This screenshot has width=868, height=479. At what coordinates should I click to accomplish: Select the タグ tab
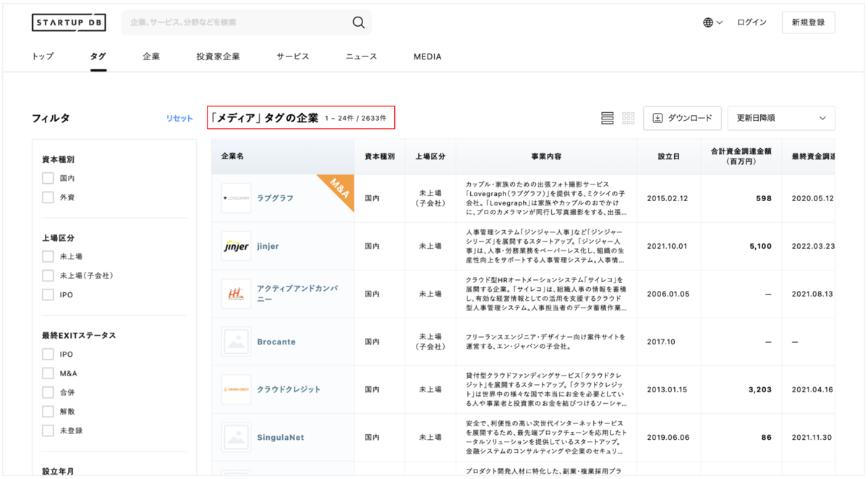point(98,56)
